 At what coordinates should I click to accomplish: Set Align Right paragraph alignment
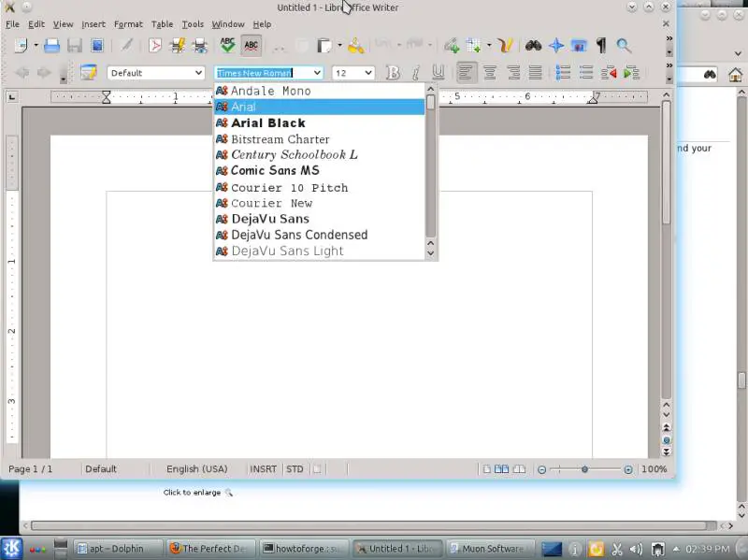(513, 73)
